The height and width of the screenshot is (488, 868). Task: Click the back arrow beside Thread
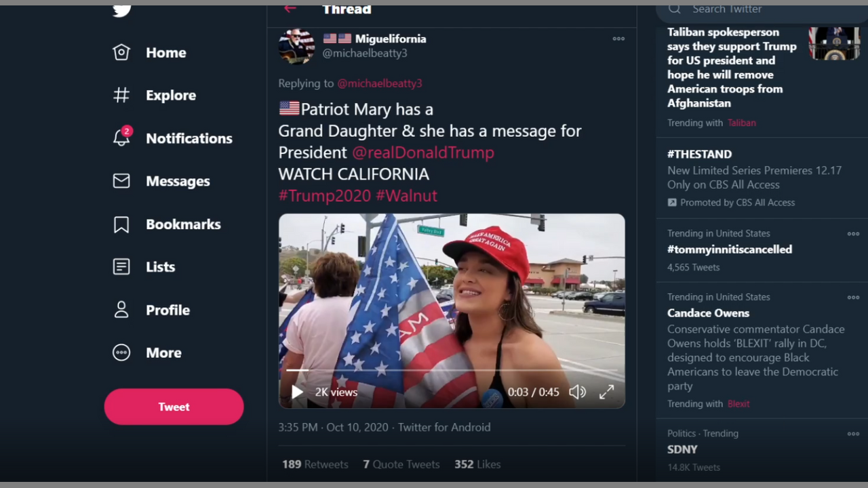(290, 9)
